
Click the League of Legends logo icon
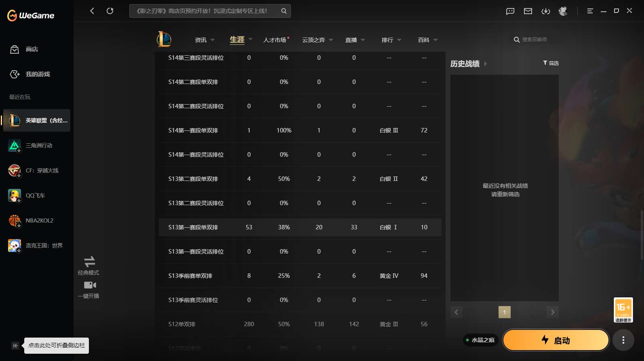[164, 39]
